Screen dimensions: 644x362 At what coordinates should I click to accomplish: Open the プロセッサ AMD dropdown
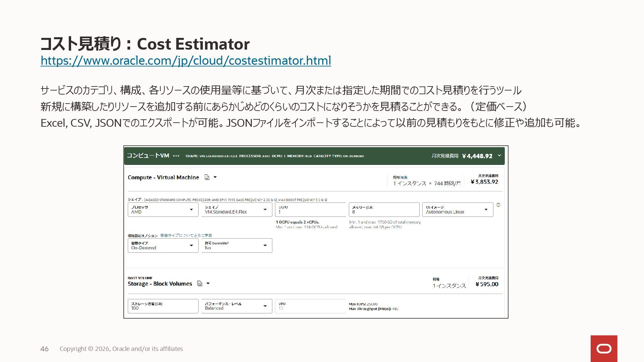click(x=163, y=210)
